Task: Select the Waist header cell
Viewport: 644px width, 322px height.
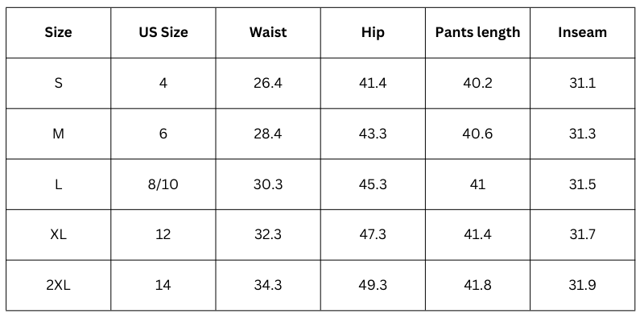Action: click(268, 33)
